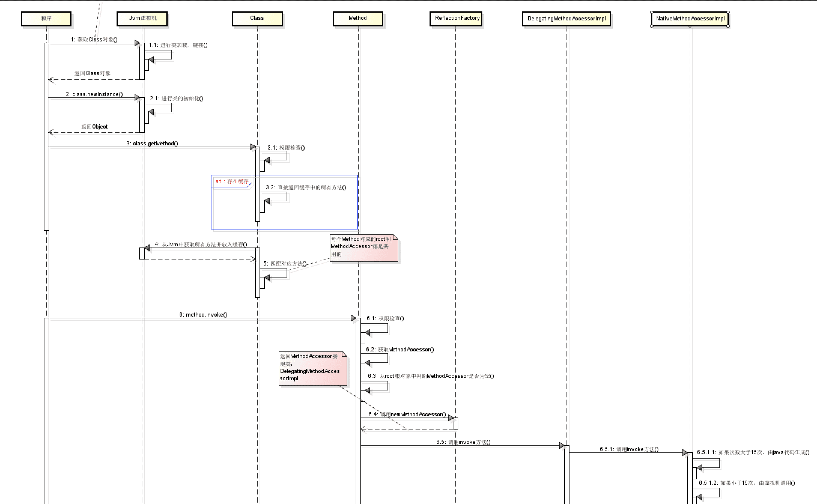Select message 6.2: 获取MethodAccessor()
This screenshot has height=504, width=817.
coord(400,349)
